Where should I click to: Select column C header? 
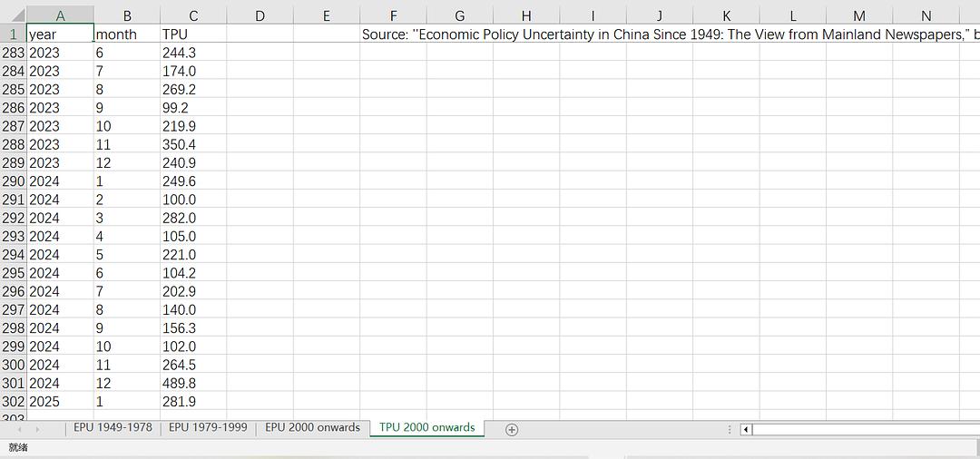tap(193, 16)
